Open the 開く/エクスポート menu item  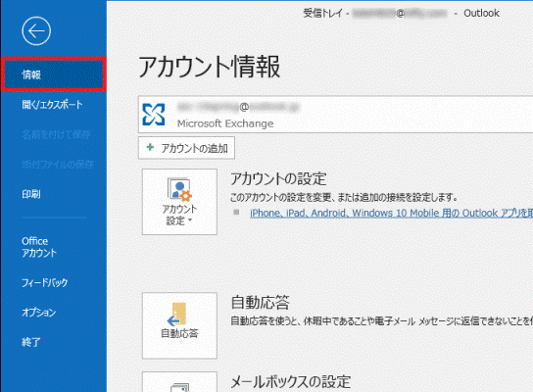[52, 105]
